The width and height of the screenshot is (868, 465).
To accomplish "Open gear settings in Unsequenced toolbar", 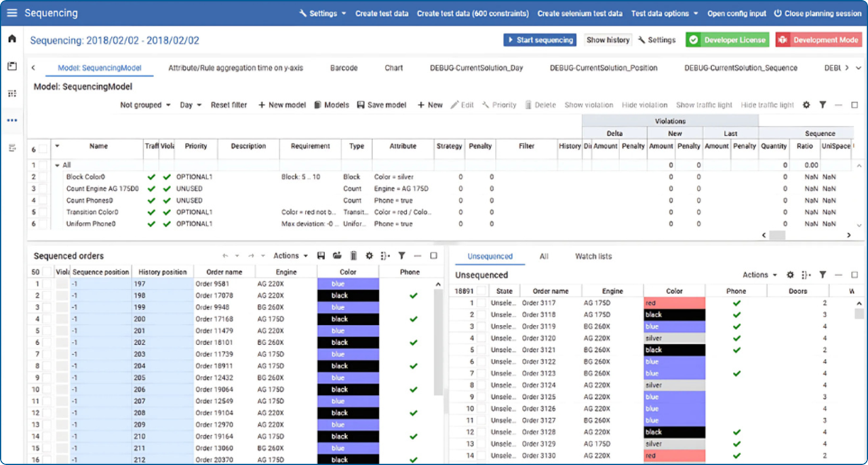I will (790, 275).
